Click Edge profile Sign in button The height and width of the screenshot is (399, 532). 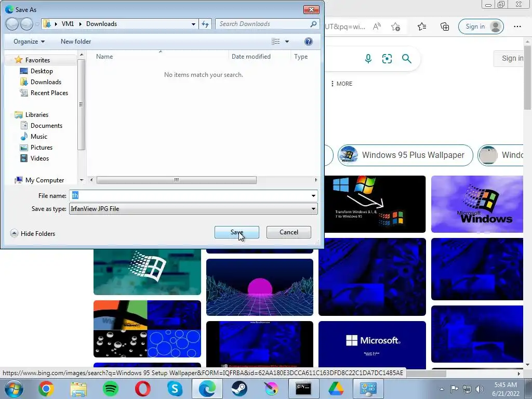point(481,26)
